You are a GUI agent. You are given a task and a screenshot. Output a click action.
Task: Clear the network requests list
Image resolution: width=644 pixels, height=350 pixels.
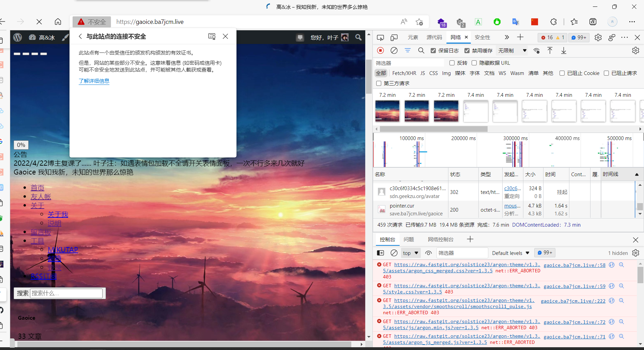click(x=394, y=50)
